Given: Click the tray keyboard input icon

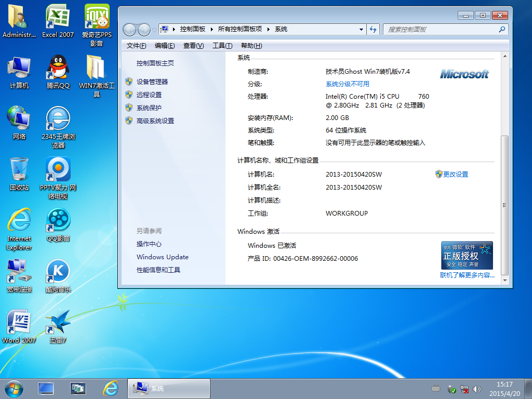Looking at the screenshot, I should coord(436,389).
